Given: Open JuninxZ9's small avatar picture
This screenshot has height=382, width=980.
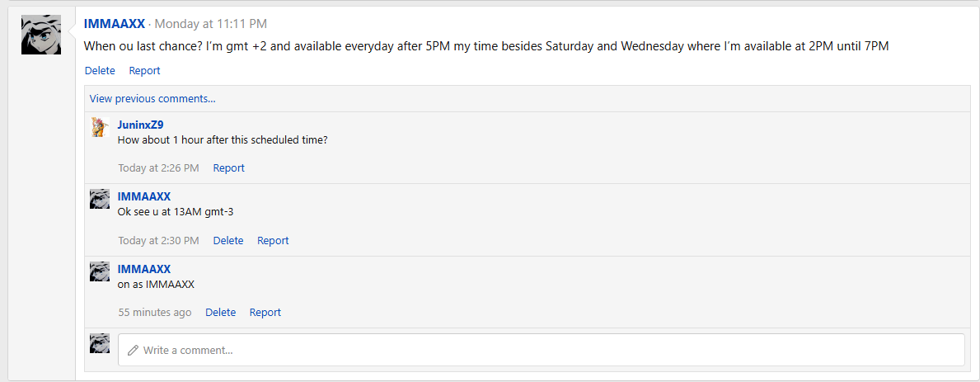Looking at the screenshot, I should tap(100, 127).
